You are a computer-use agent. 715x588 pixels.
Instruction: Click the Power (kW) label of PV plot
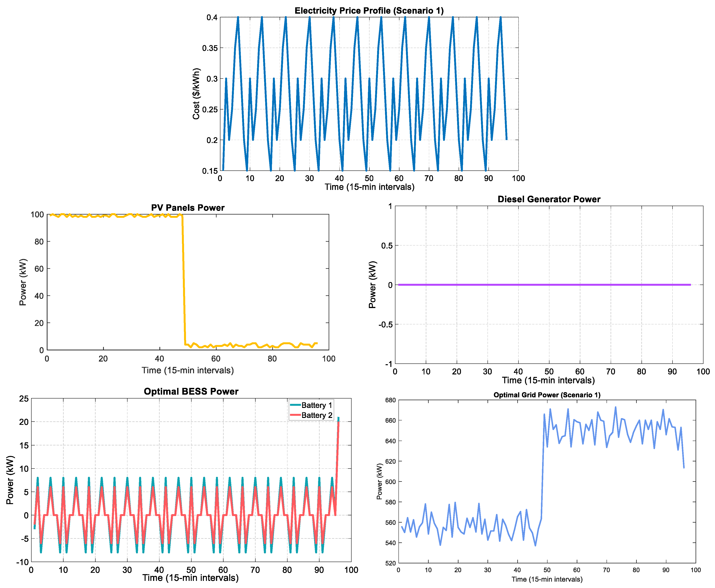[x=23, y=282]
